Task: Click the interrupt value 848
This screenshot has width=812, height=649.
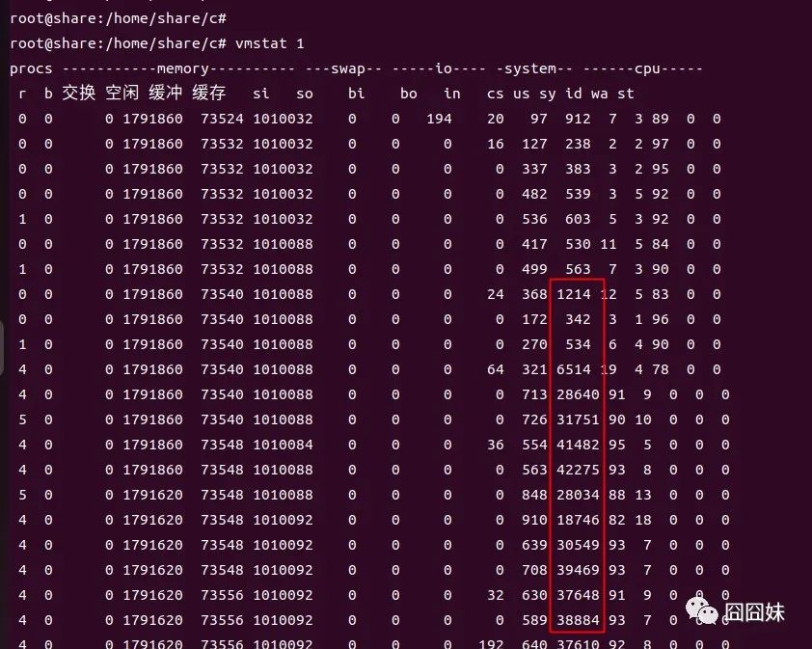Action: pyautogui.click(x=534, y=495)
